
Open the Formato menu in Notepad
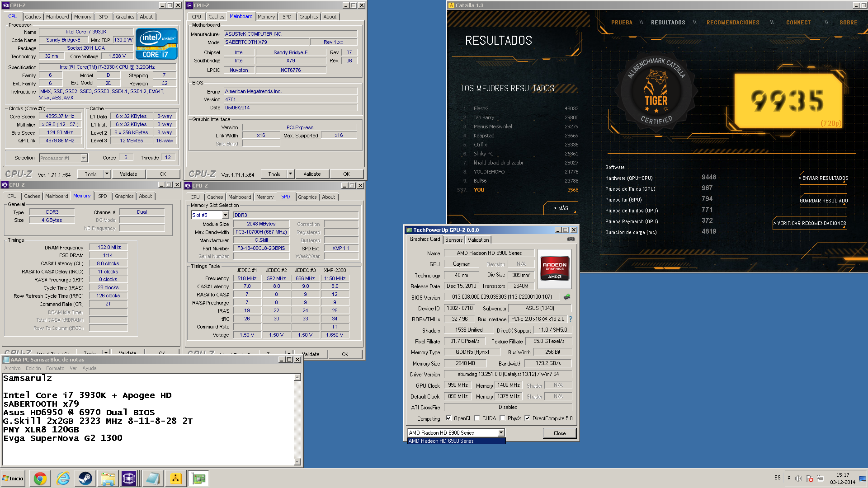[55, 368]
